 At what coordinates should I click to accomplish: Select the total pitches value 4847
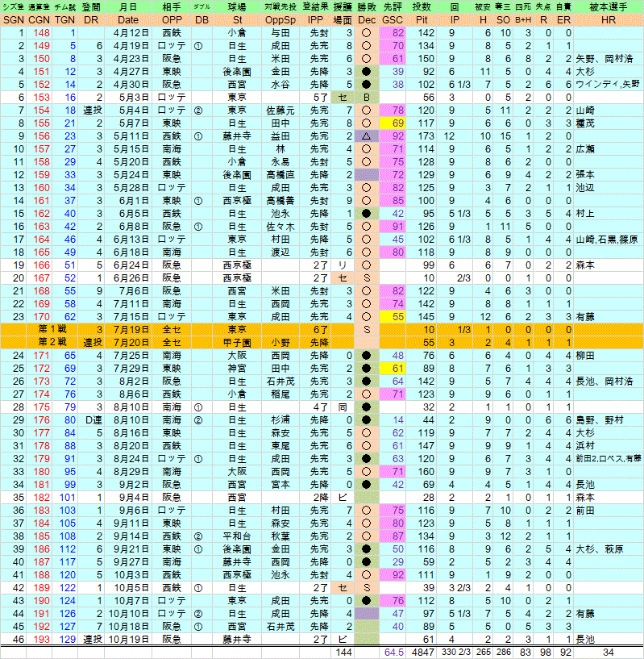click(423, 653)
